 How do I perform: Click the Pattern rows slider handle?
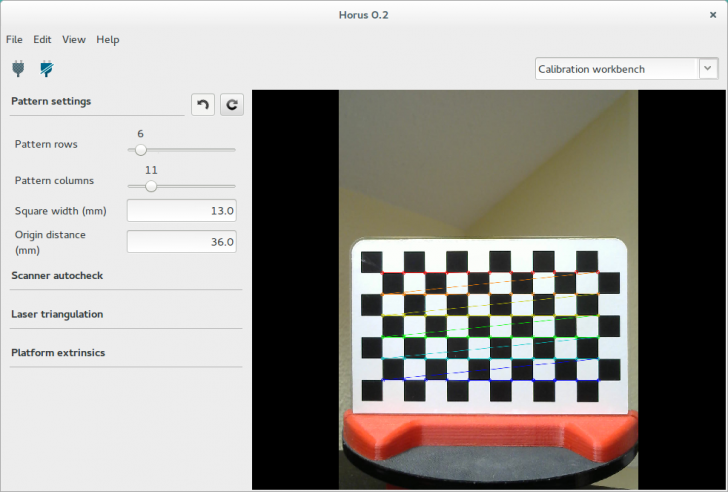click(141, 150)
